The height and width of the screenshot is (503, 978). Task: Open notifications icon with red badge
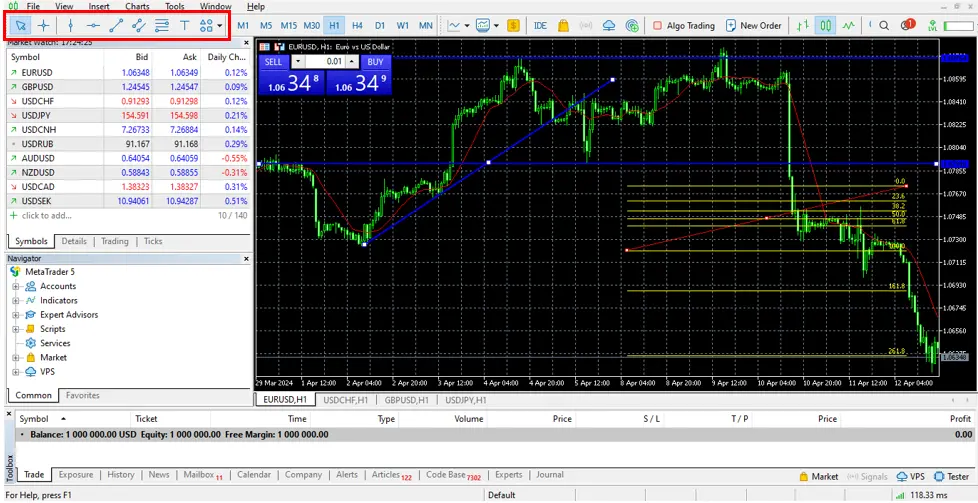(x=908, y=26)
